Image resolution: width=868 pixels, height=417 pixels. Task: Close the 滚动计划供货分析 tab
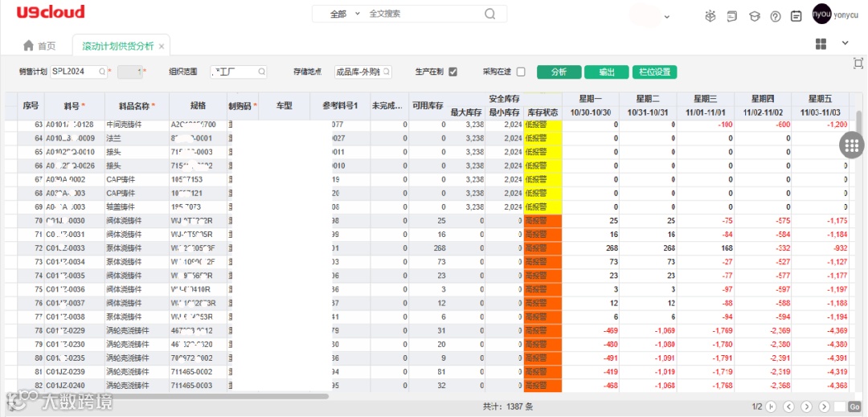(162, 47)
